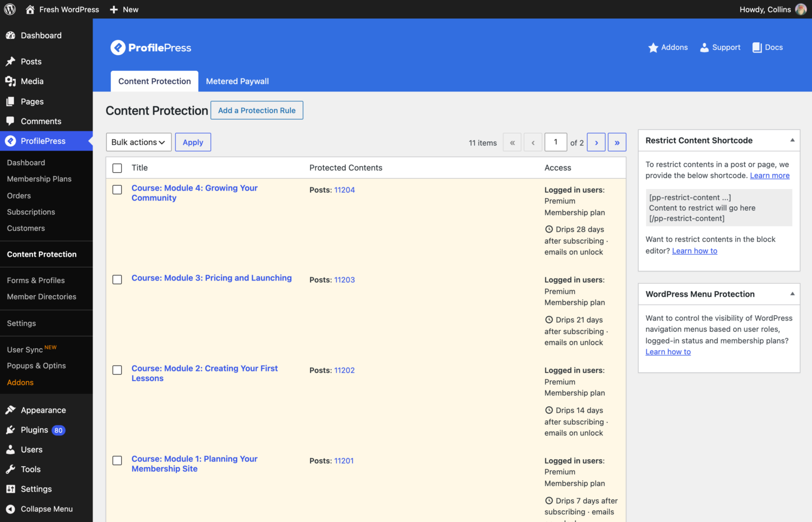Collapse WordPress Menu Protection panel
Image resolution: width=812 pixels, height=522 pixels.
792,294
